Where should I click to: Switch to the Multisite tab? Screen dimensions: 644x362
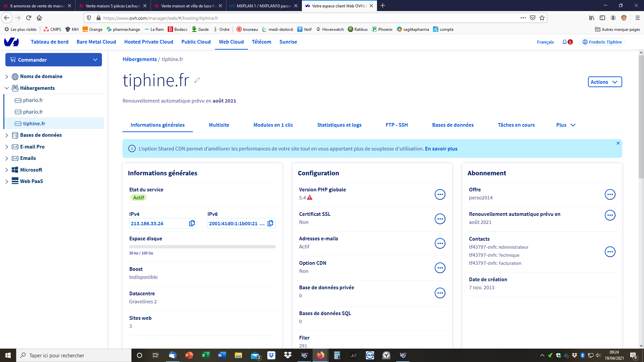[x=219, y=125]
